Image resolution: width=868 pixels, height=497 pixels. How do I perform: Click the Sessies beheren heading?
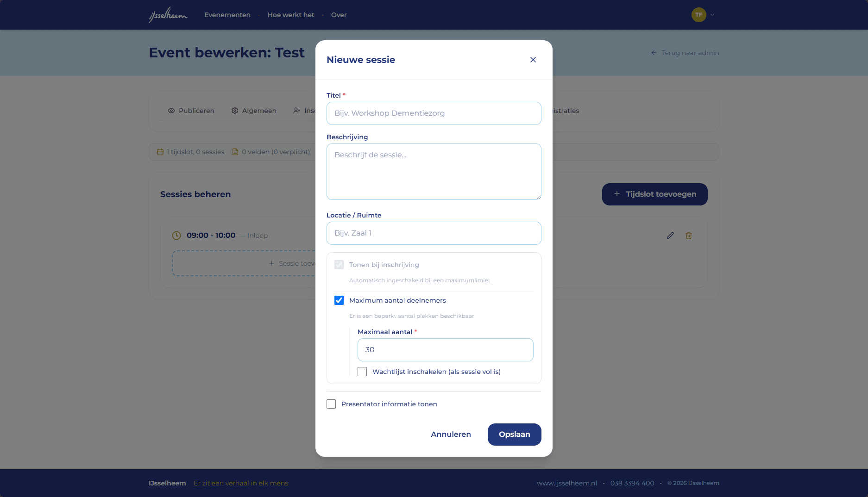tap(195, 194)
